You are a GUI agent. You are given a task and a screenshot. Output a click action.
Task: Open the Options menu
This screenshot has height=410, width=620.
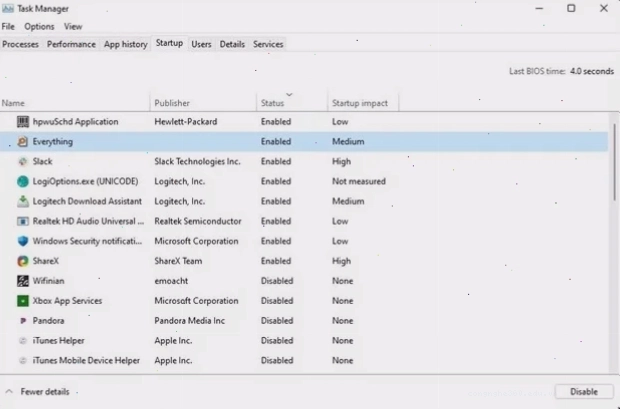[39, 26]
